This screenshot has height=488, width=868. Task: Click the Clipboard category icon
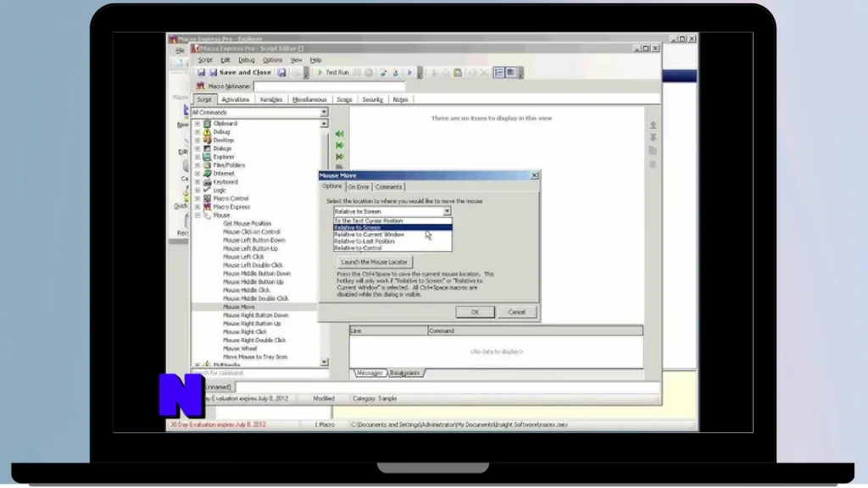[x=207, y=124]
